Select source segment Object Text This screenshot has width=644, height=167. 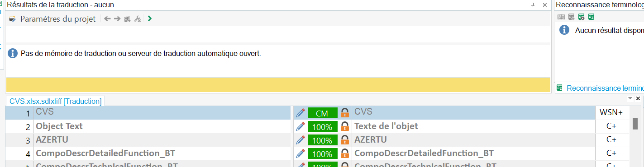[162, 126]
